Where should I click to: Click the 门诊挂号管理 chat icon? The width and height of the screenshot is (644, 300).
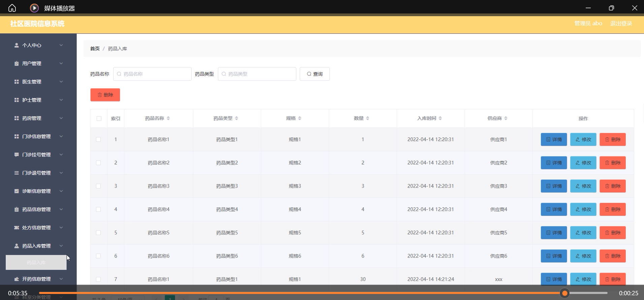tap(17, 155)
